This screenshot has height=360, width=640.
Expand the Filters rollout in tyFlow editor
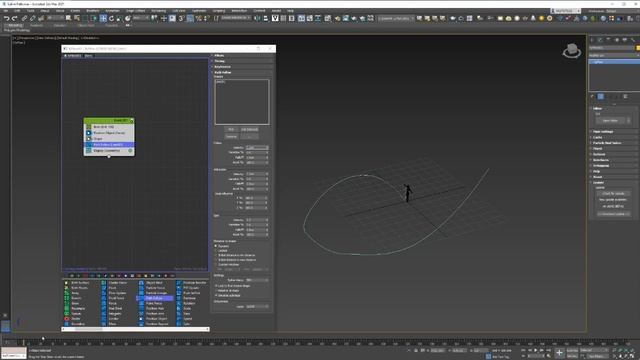(242, 56)
